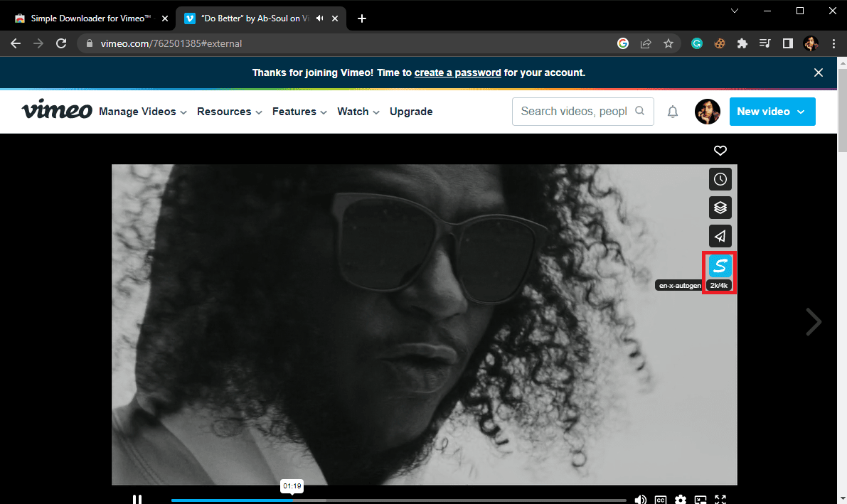Switch to Simple Downloader for Vimeo tab
Viewport: 847px width, 504px height.
coord(91,18)
